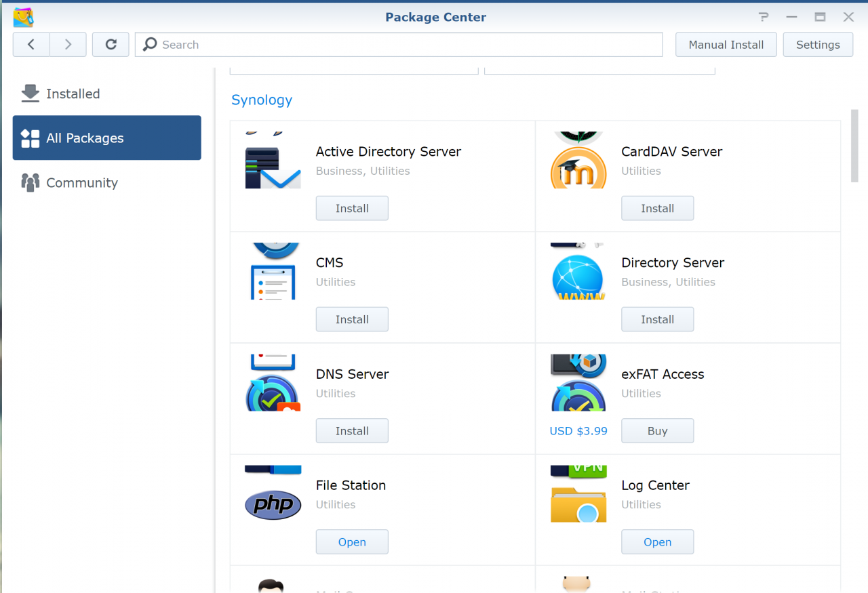Install the DNS Server package
The width and height of the screenshot is (868, 593).
coord(351,430)
